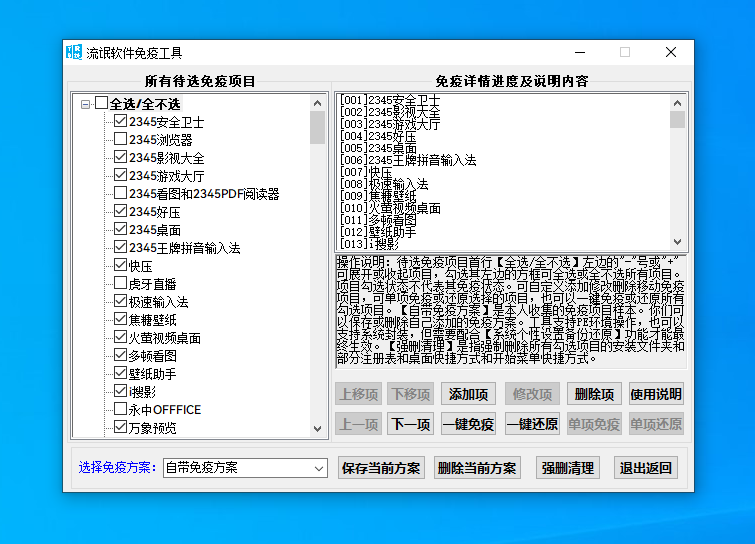Click 删除当前方案 button
This screenshot has width=755, height=544.
477,468
